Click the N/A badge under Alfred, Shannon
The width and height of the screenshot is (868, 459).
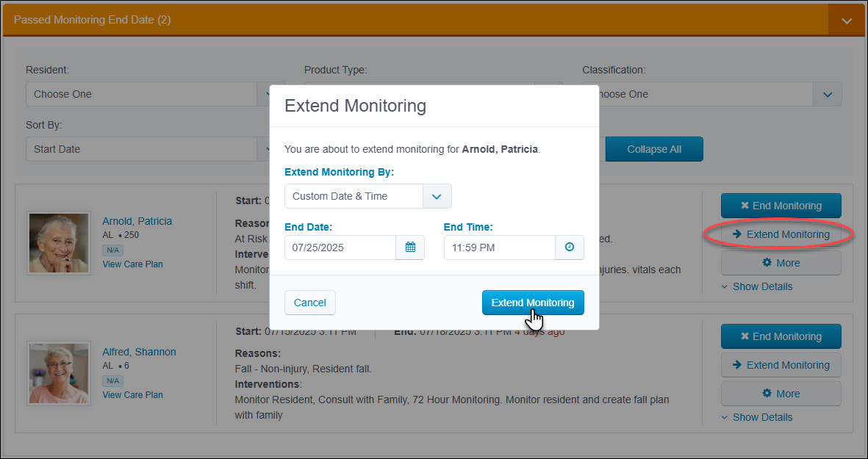click(x=113, y=381)
